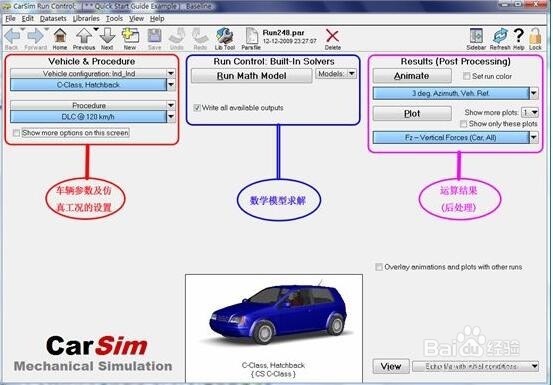Enable Overlay animations and plots with other runs
The width and height of the screenshot is (553, 385).
[x=379, y=267]
